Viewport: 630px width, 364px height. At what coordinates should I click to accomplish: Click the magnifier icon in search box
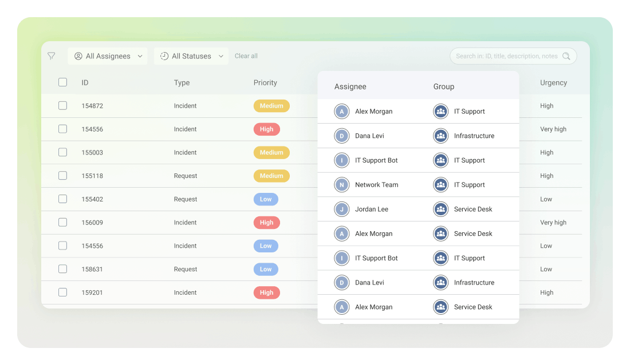(566, 56)
